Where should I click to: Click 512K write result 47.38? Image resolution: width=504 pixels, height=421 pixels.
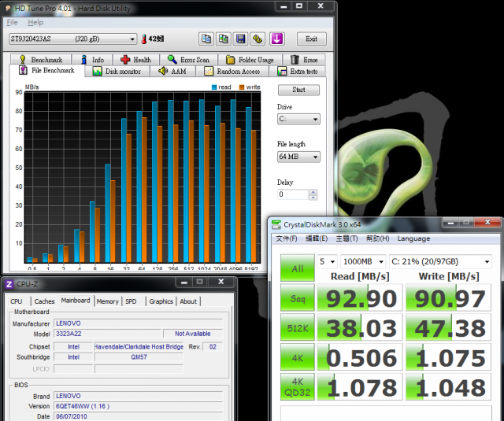pos(448,328)
